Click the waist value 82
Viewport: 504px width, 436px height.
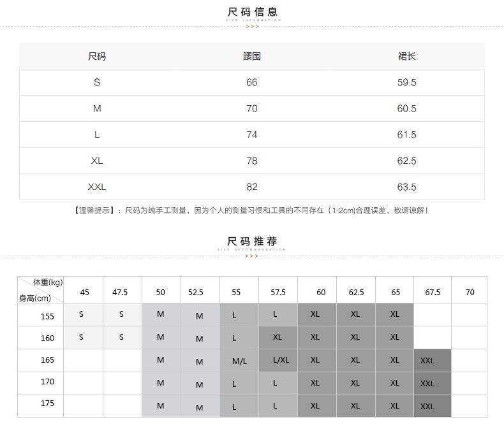(252, 187)
